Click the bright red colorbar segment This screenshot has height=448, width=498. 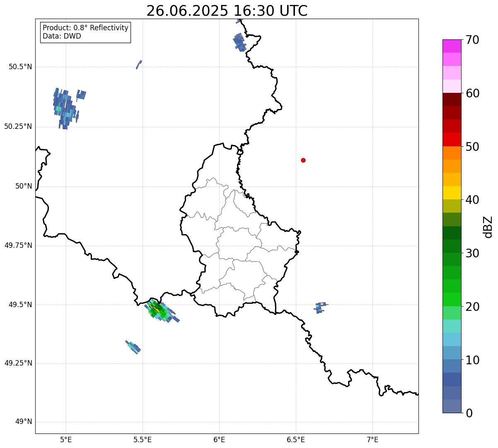tap(452, 140)
